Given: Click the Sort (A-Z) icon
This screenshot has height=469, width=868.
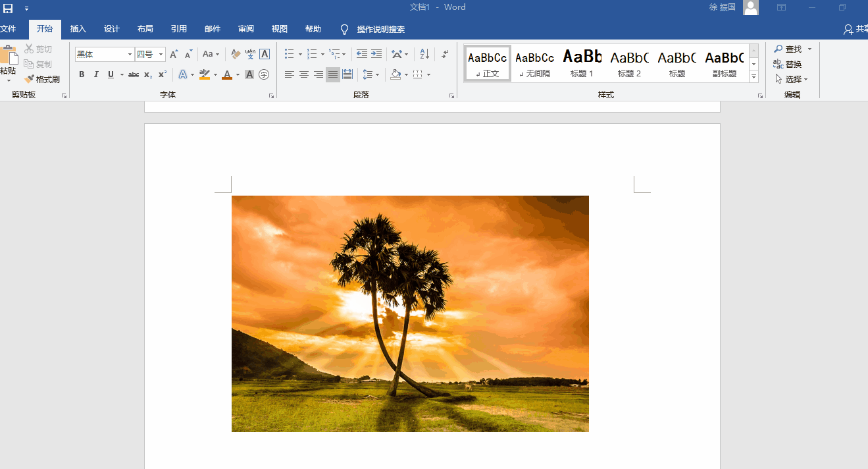Looking at the screenshot, I should pyautogui.click(x=424, y=54).
